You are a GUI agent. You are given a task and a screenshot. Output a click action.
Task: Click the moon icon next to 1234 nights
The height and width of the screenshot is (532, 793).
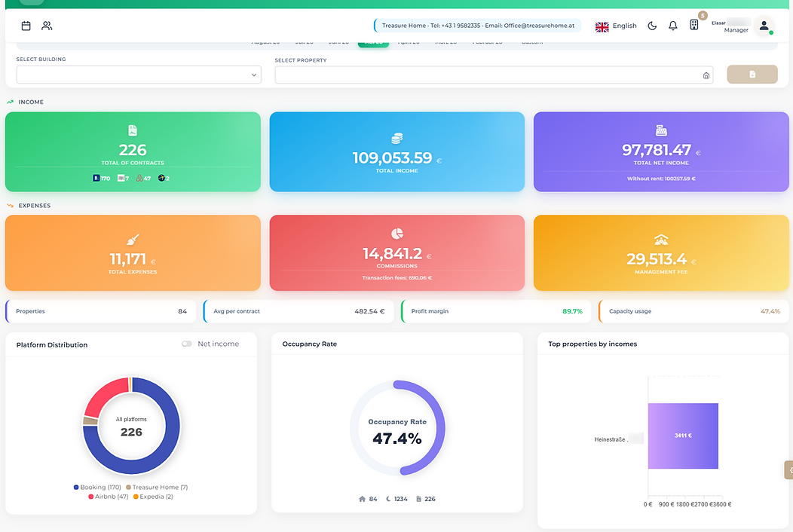tap(388, 499)
